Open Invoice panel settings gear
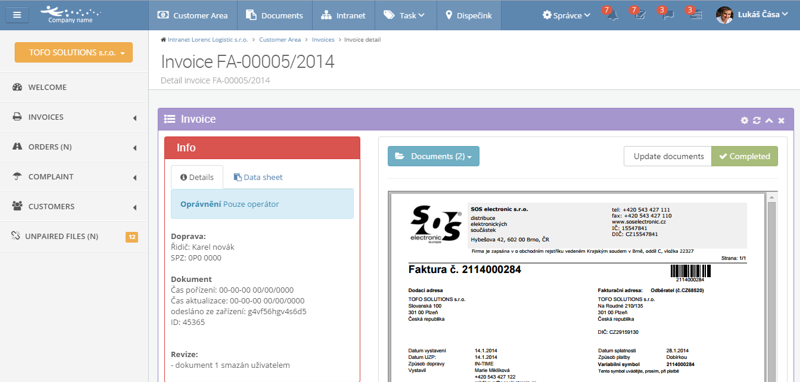 [x=744, y=120]
